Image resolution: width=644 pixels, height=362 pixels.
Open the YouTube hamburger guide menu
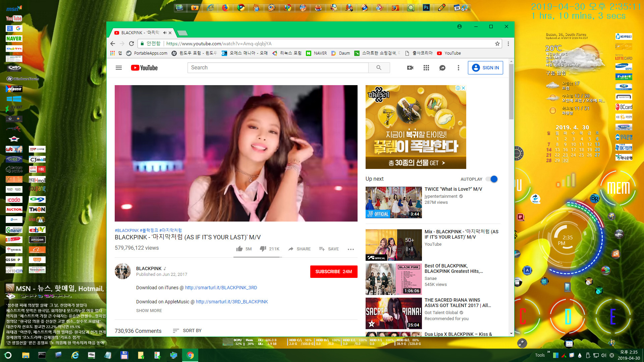click(119, 68)
